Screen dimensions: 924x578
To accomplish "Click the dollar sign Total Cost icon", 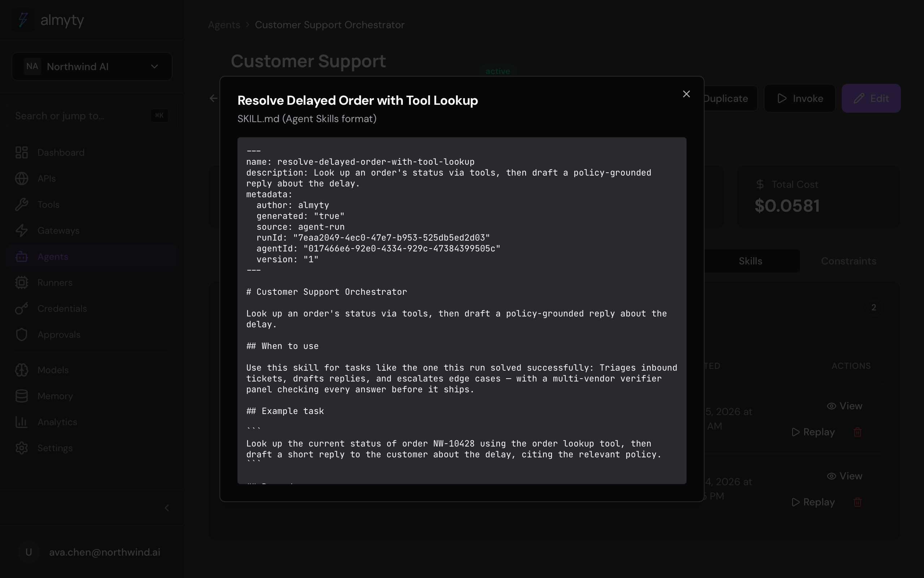I will coord(760,185).
